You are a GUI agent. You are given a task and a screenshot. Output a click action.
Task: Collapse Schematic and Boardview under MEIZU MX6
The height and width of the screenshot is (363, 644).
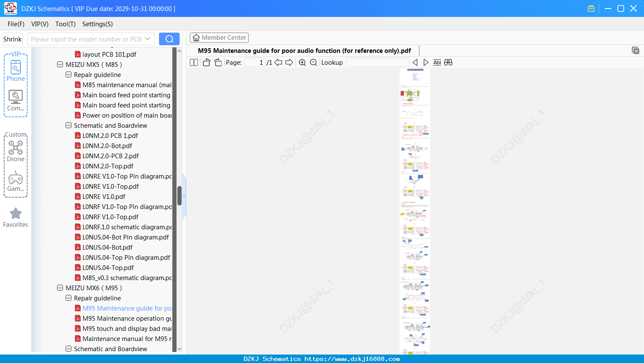pyautogui.click(x=69, y=349)
